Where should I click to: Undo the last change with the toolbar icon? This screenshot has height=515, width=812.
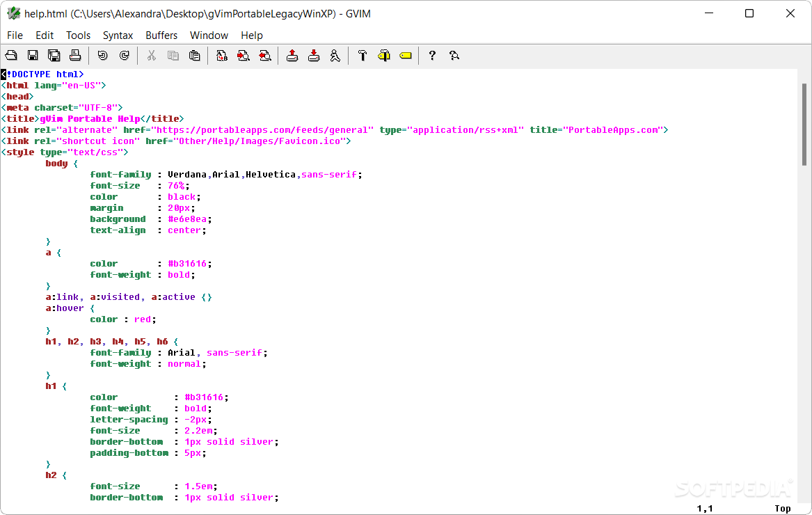(x=102, y=56)
